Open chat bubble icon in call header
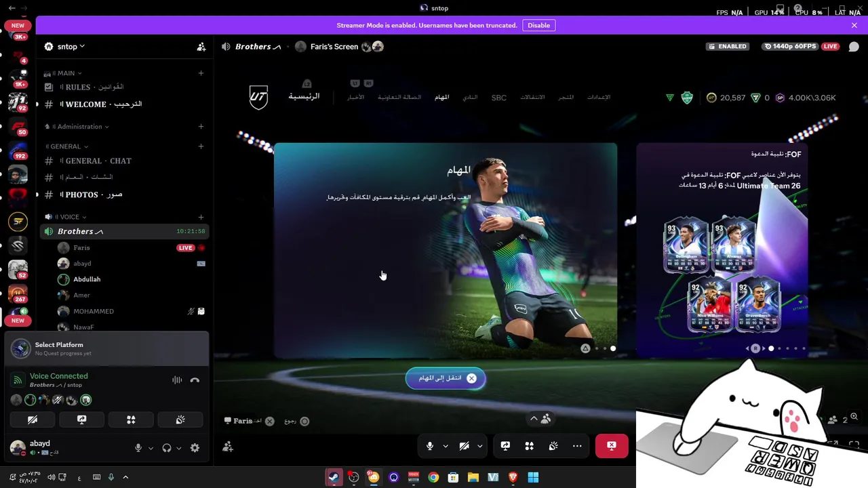Image resolution: width=868 pixels, height=488 pixels. (854, 47)
